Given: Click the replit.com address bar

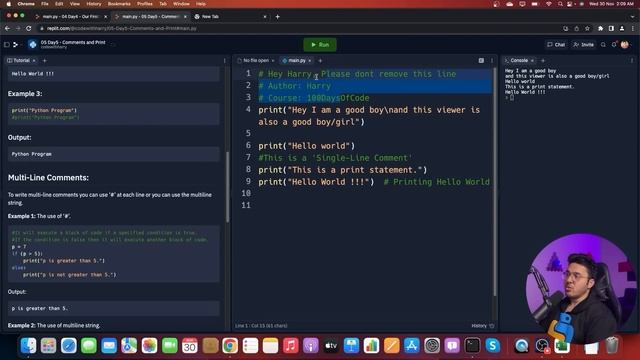Looking at the screenshot, I should (300, 29).
